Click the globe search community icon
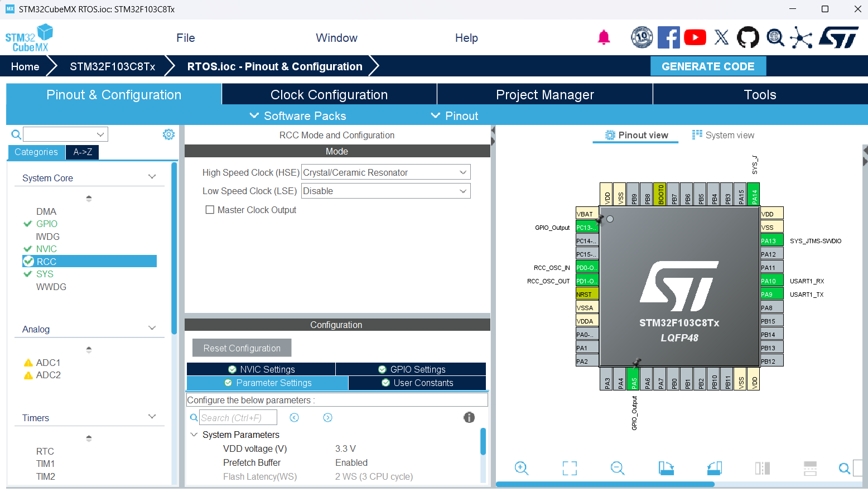The width and height of the screenshot is (868, 492). click(x=775, y=37)
